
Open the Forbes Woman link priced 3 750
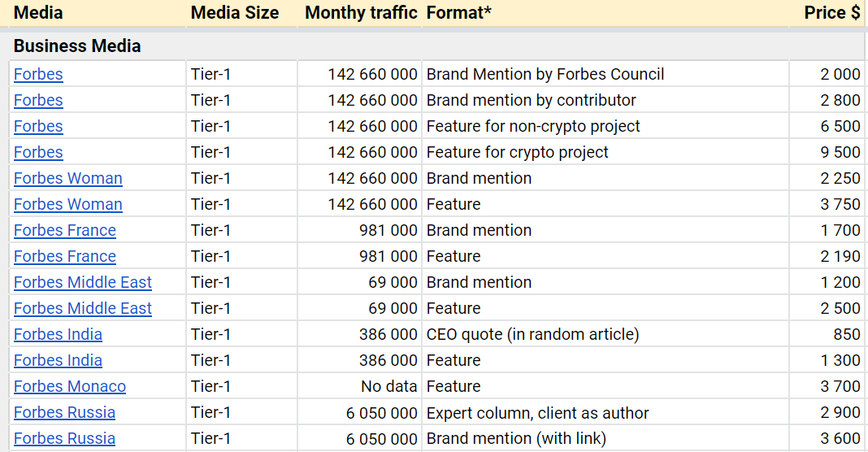tap(68, 204)
